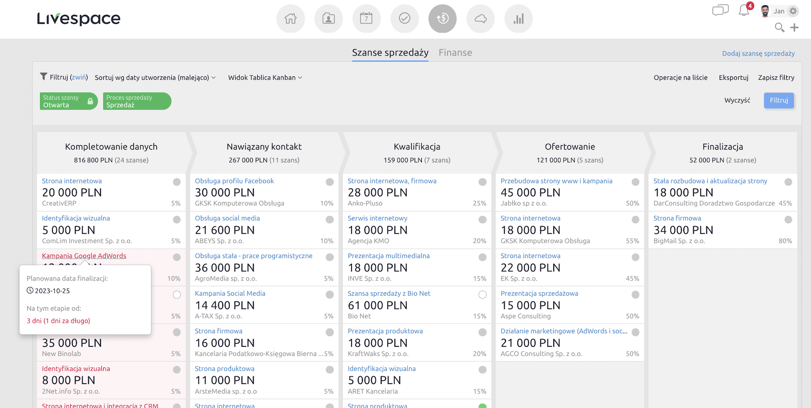
Task: Open Prezentacja sprzedażowa deal link
Action: tap(539, 293)
